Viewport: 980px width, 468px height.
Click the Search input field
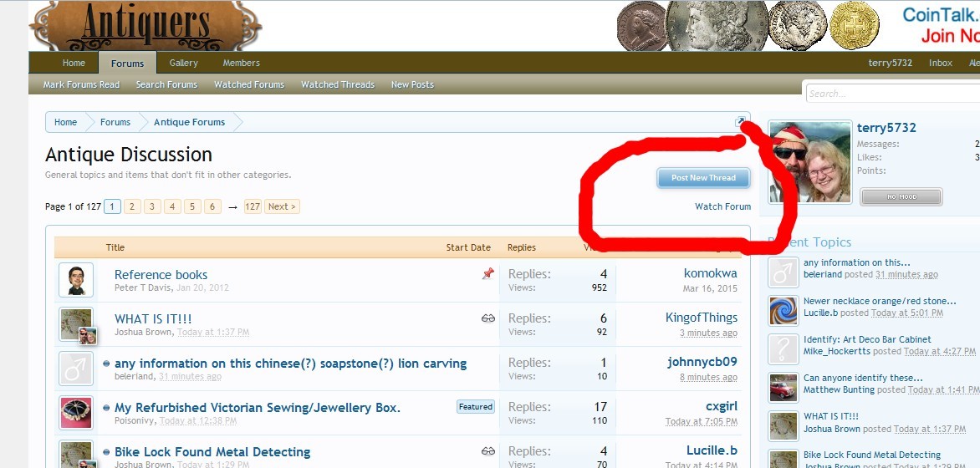[x=891, y=94]
